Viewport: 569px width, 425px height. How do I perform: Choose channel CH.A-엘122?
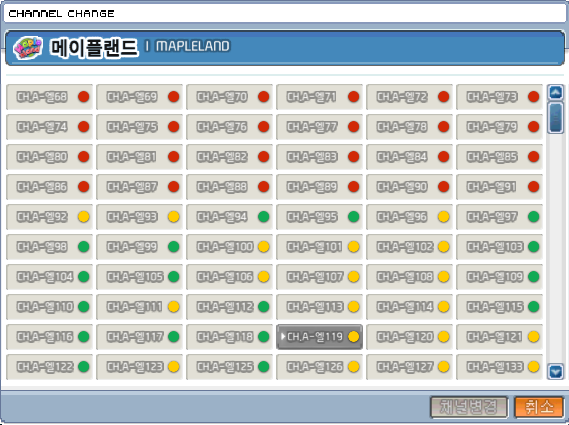49,367
